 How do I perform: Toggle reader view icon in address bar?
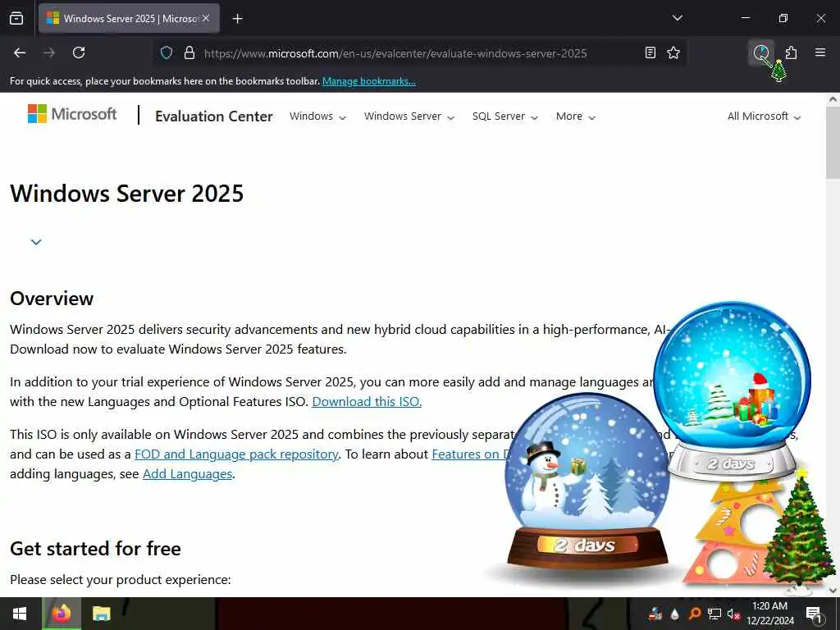[650, 52]
